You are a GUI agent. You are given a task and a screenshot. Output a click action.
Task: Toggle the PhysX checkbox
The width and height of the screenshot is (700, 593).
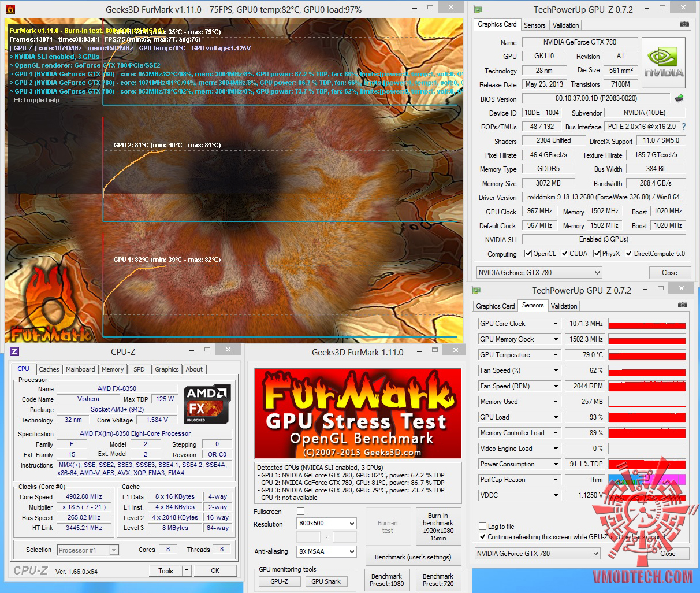tap(597, 254)
